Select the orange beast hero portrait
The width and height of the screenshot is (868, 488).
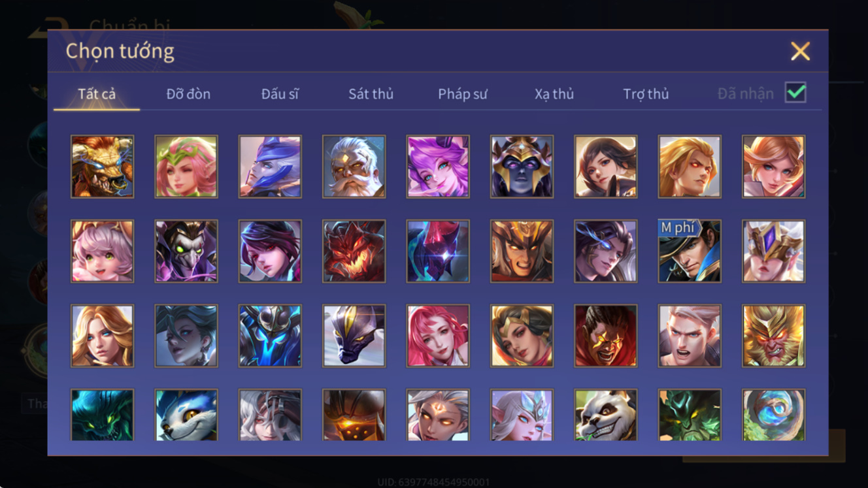[x=103, y=167]
